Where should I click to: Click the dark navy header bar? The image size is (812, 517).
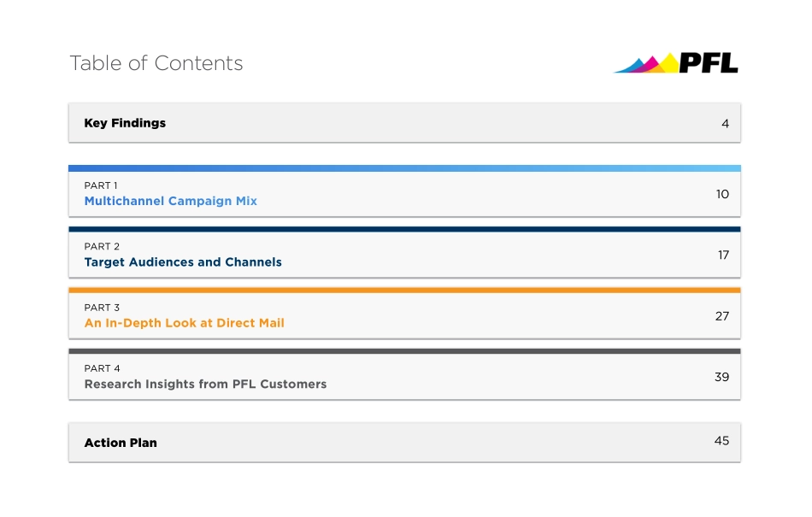click(x=404, y=229)
